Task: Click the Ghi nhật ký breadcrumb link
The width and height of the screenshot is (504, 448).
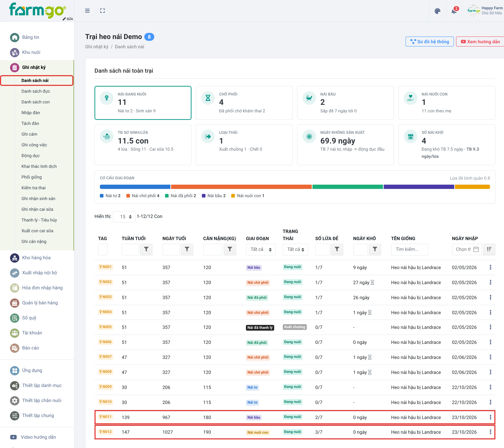Action: (97, 47)
